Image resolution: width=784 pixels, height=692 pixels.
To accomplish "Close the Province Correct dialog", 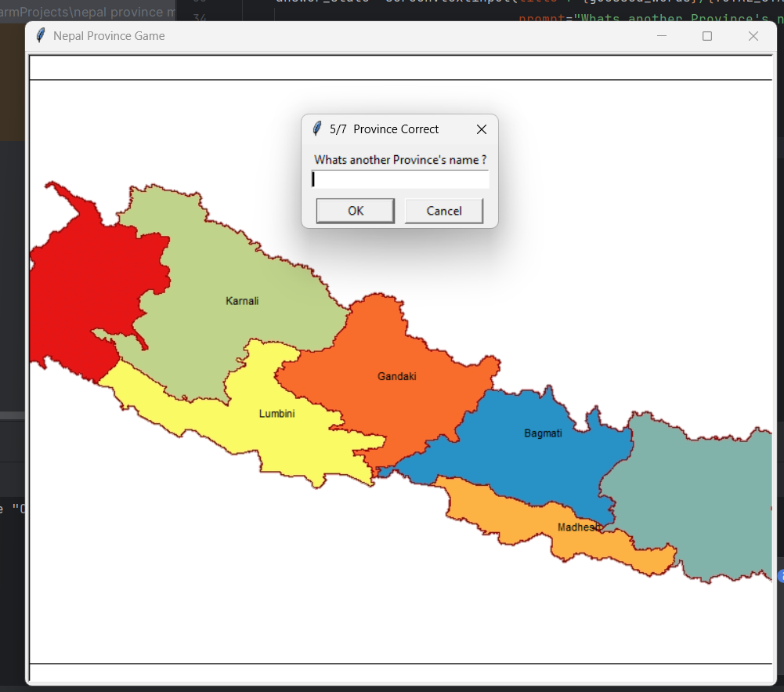I will [482, 129].
